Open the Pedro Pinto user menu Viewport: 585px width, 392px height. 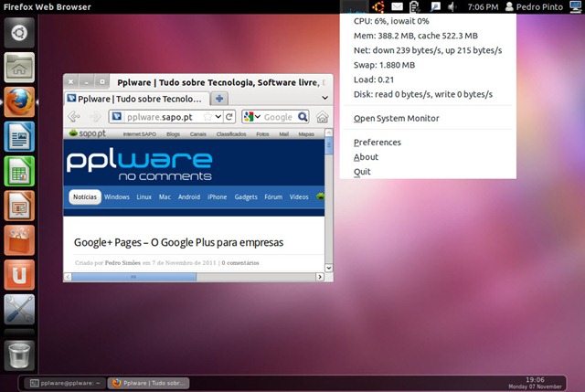(534, 6)
